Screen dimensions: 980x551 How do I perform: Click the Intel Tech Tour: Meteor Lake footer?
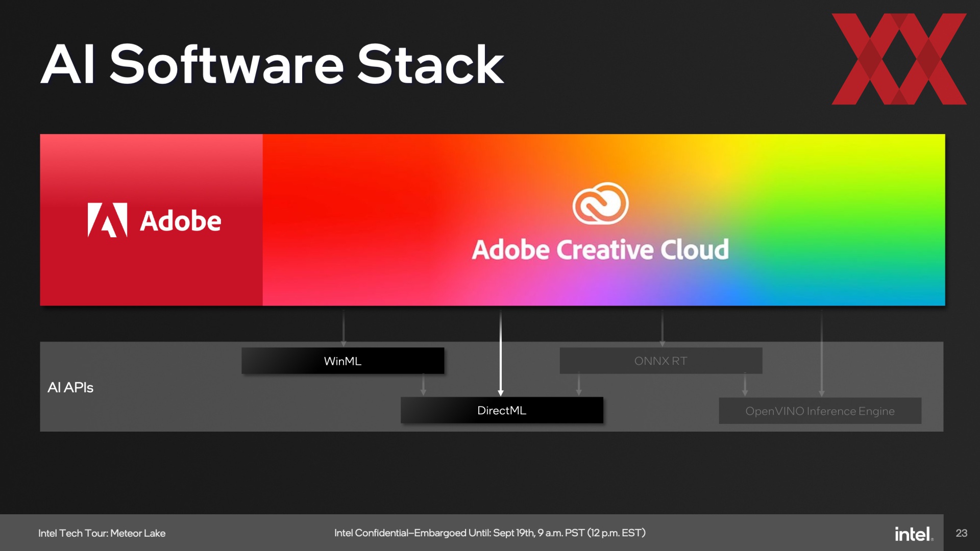coord(102,533)
